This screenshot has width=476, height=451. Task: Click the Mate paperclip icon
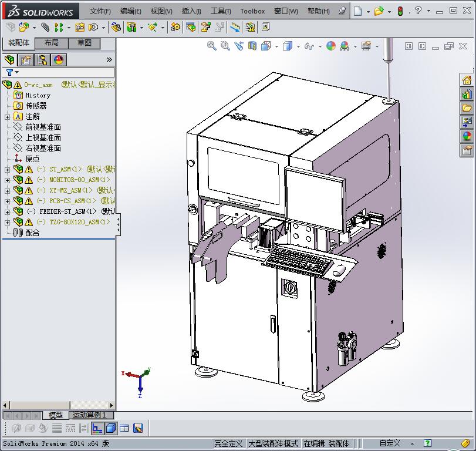(x=45, y=28)
